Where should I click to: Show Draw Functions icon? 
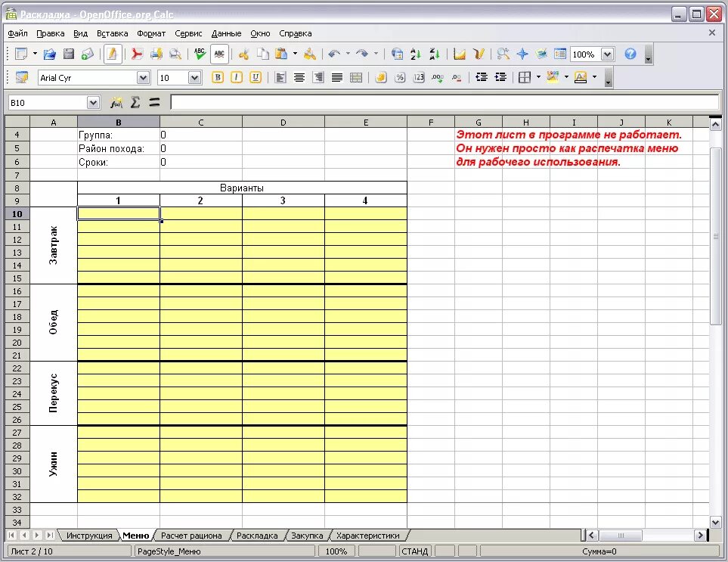pos(479,54)
